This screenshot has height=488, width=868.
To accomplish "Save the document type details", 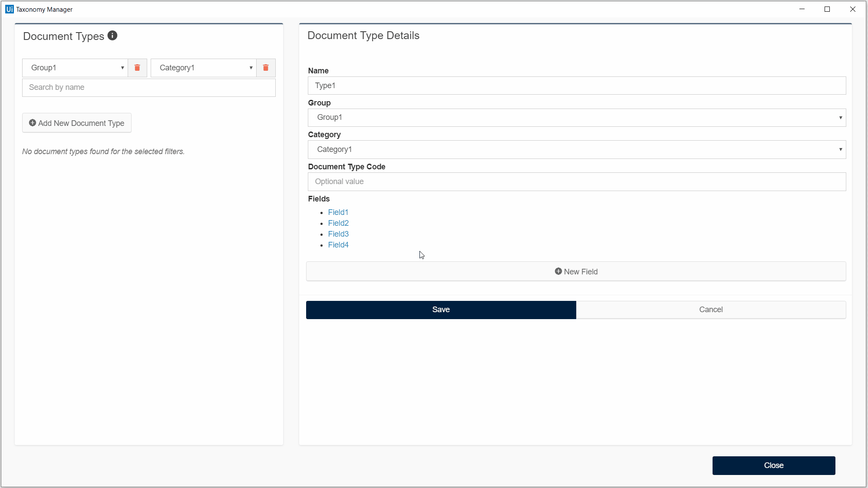I will [x=441, y=310].
